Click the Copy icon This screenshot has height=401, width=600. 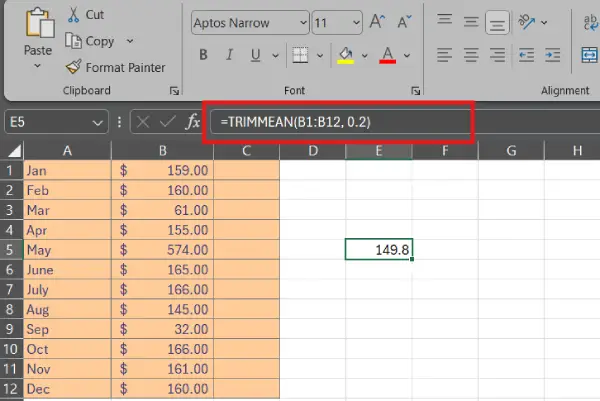73,41
